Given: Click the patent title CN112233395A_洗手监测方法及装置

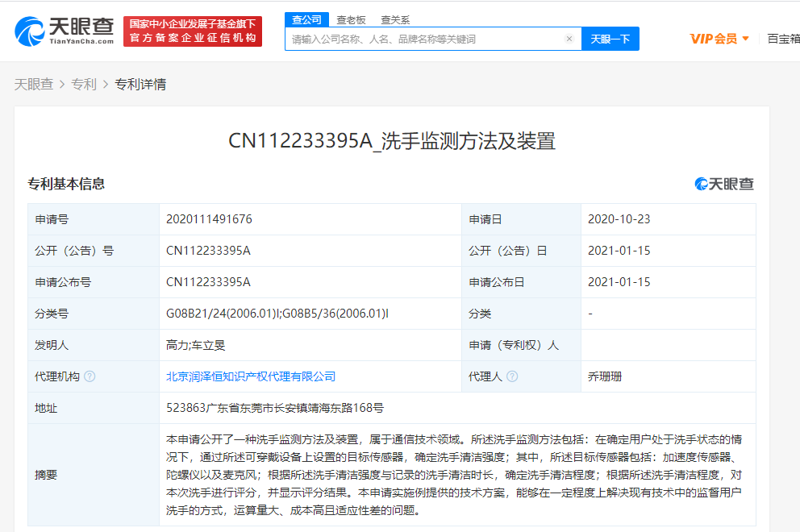Looking at the screenshot, I should 392,141.
